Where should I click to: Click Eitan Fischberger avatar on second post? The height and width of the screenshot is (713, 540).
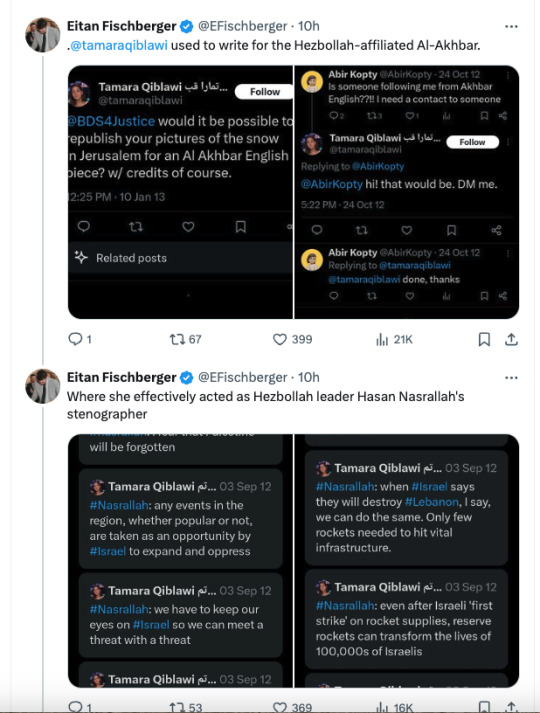click(x=42, y=386)
